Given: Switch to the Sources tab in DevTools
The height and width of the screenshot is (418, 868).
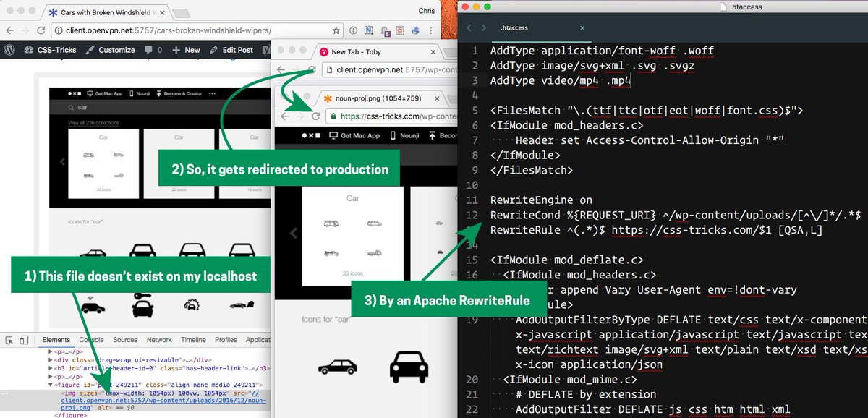Looking at the screenshot, I should tap(124, 340).
